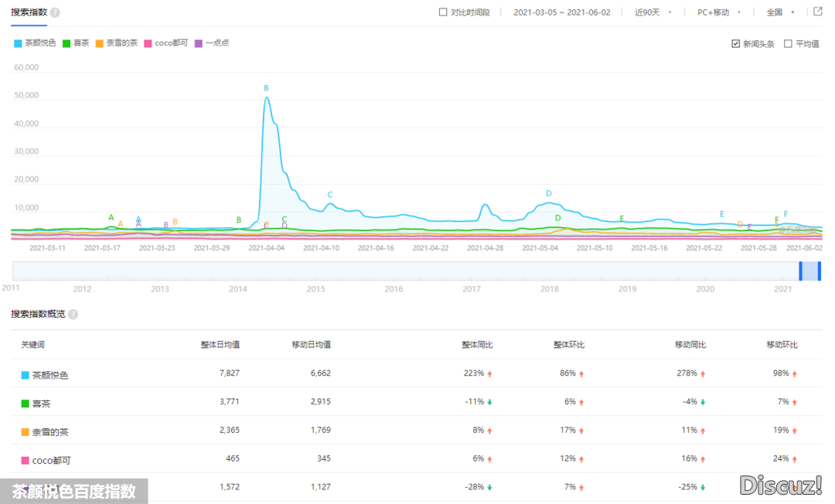
Task: Click the 2021-04-04 date axis label
Action: (266, 248)
